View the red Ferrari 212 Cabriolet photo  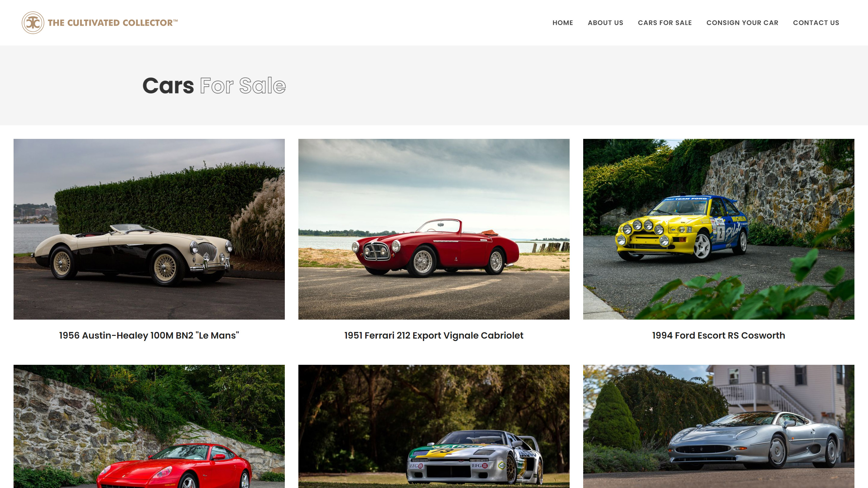(x=434, y=229)
